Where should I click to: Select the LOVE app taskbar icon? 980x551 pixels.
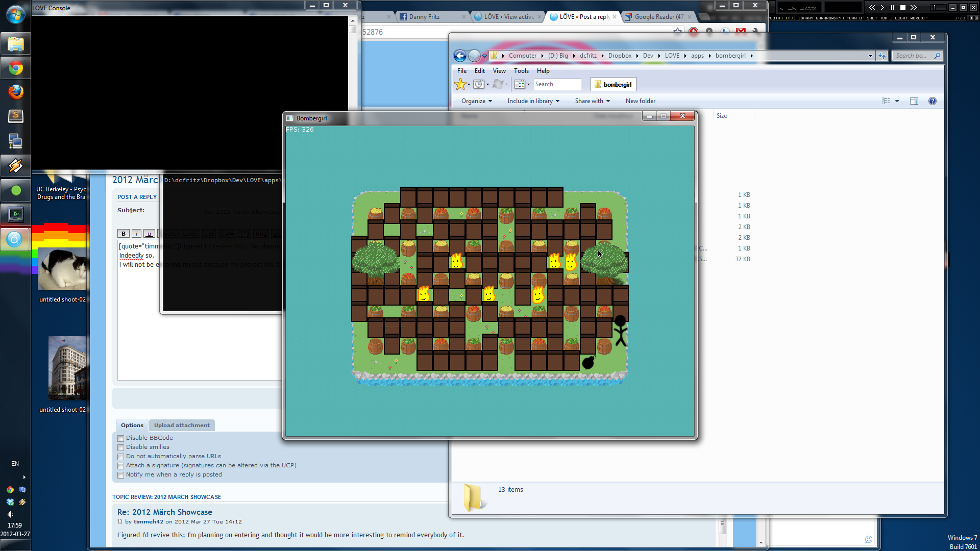15,239
